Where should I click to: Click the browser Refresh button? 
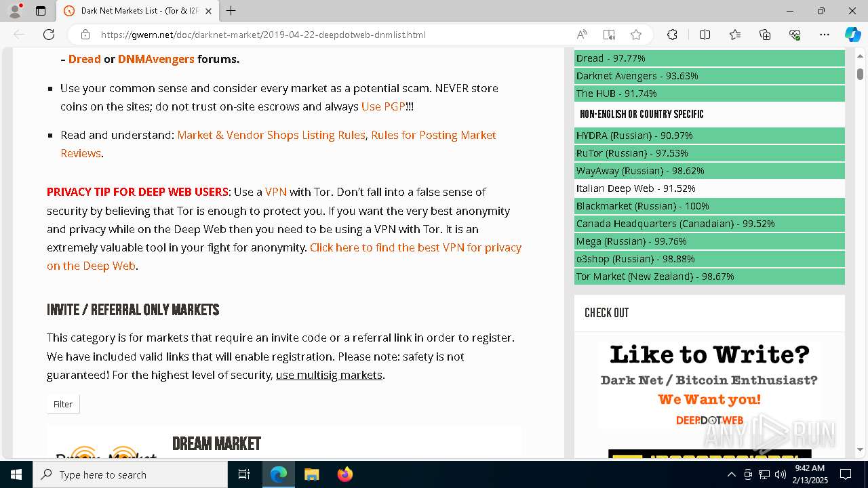tap(49, 35)
